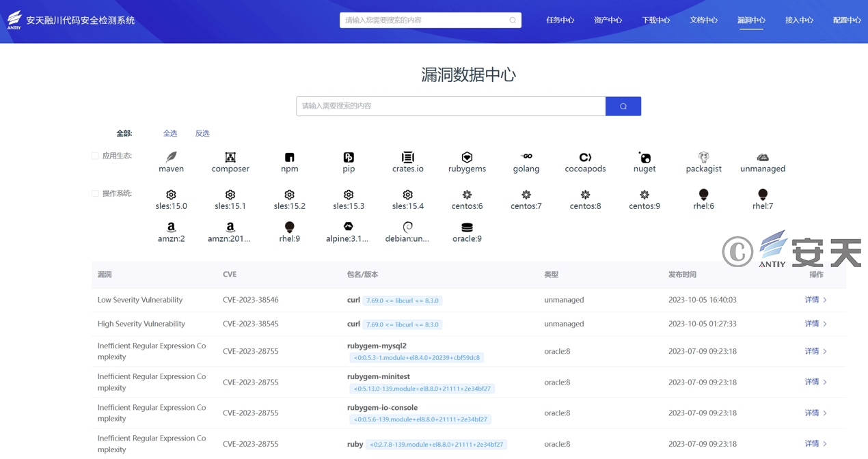Select the golang ecosystem icon

coord(526,156)
